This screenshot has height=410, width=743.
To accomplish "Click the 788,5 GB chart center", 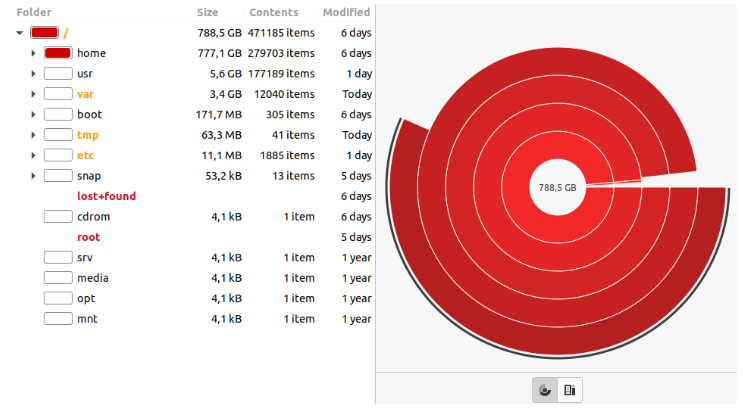I will (x=557, y=187).
